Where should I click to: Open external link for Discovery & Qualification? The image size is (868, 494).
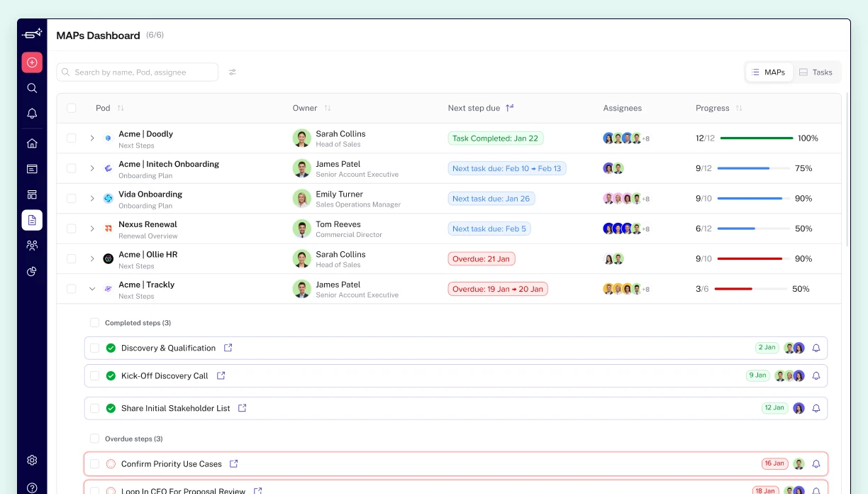[x=228, y=348]
